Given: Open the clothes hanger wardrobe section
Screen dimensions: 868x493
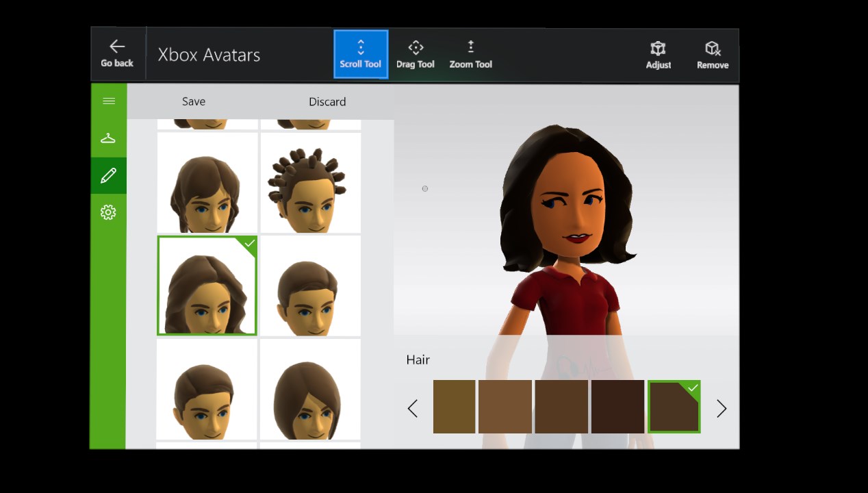Looking at the screenshot, I should (108, 138).
